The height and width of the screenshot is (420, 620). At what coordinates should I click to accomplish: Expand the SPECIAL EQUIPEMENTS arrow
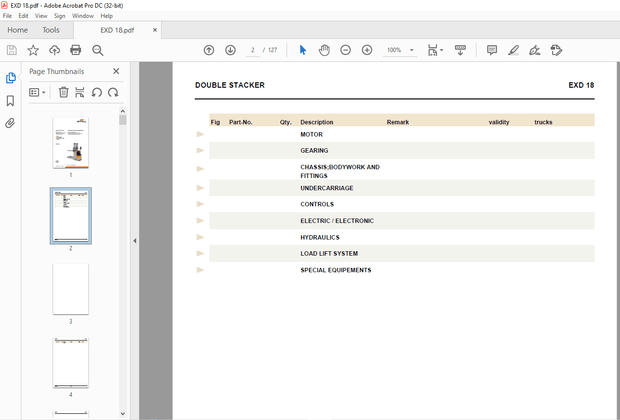pyautogui.click(x=200, y=270)
